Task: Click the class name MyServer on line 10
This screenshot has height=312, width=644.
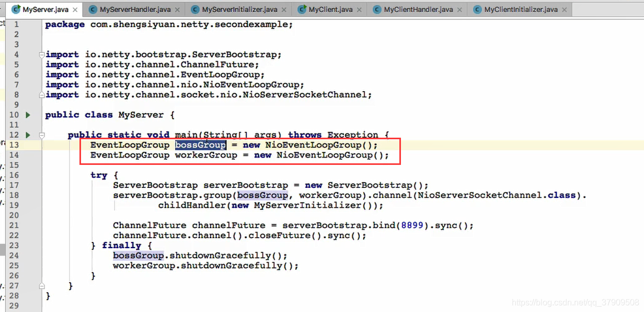Action: [x=141, y=115]
